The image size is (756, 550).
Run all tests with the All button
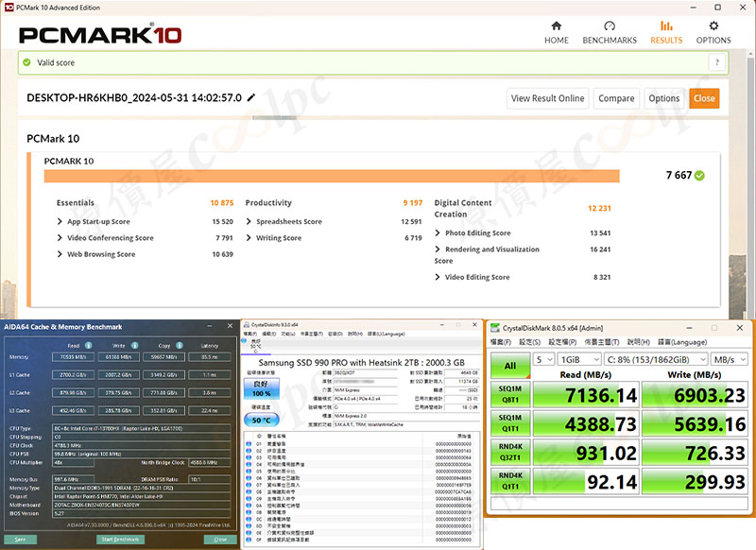click(x=510, y=366)
